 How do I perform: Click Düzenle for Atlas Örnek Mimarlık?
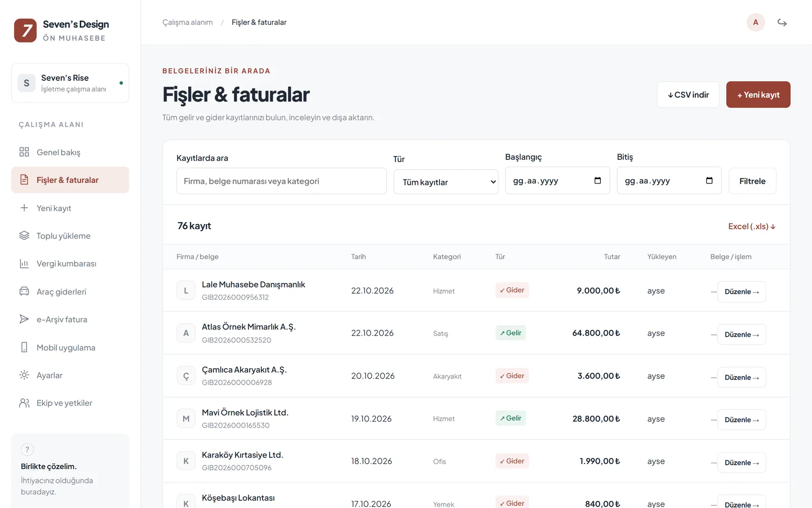tap(741, 334)
